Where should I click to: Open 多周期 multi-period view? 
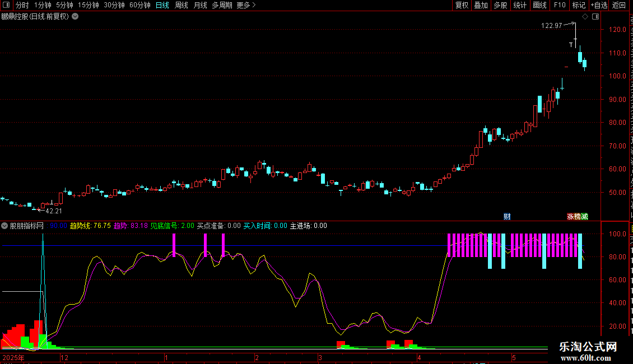pyautogui.click(x=222, y=5)
